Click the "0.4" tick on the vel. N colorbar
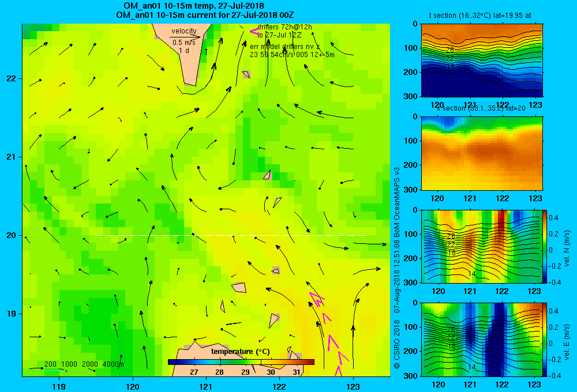 point(553,218)
